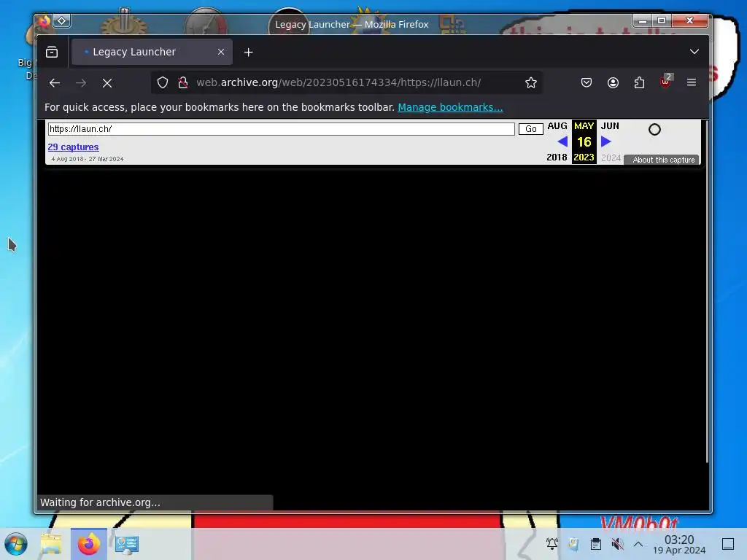Open the uBlock Origin extension popup

pyautogui.click(x=665, y=82)
